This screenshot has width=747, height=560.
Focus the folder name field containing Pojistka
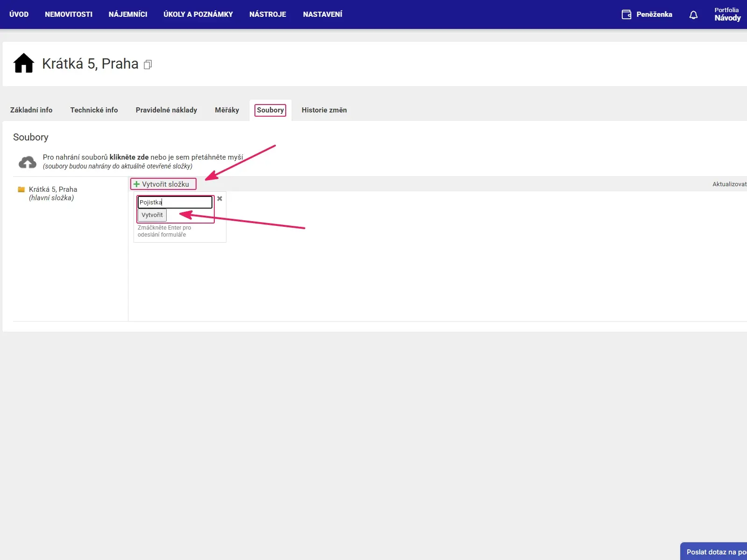(x=175, y=202)
